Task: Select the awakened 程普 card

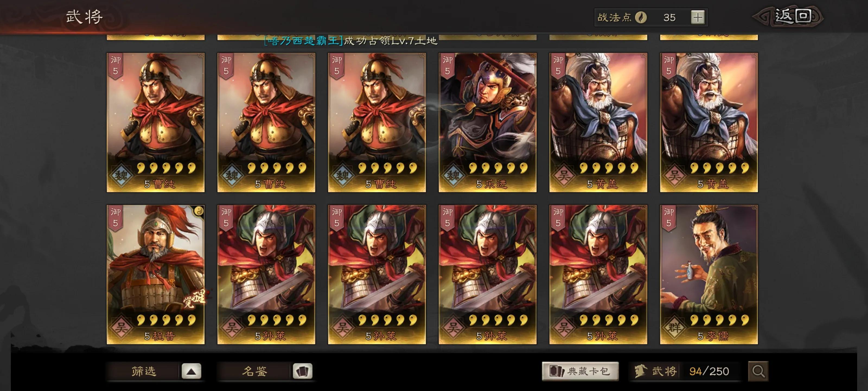Action: pos(156,275)
